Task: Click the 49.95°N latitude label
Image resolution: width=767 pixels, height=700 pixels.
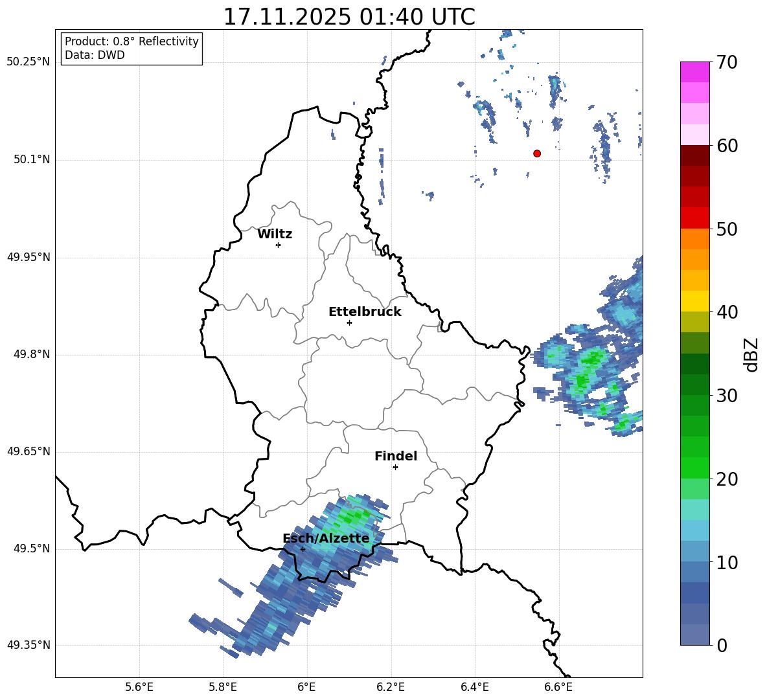Action: click(x=29, y=257)
